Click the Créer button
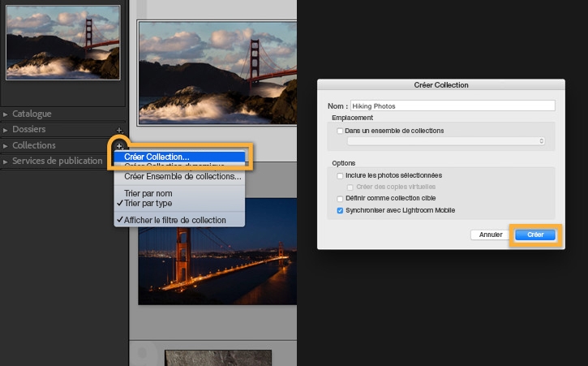588x366 pixels. tap(535, 235)
